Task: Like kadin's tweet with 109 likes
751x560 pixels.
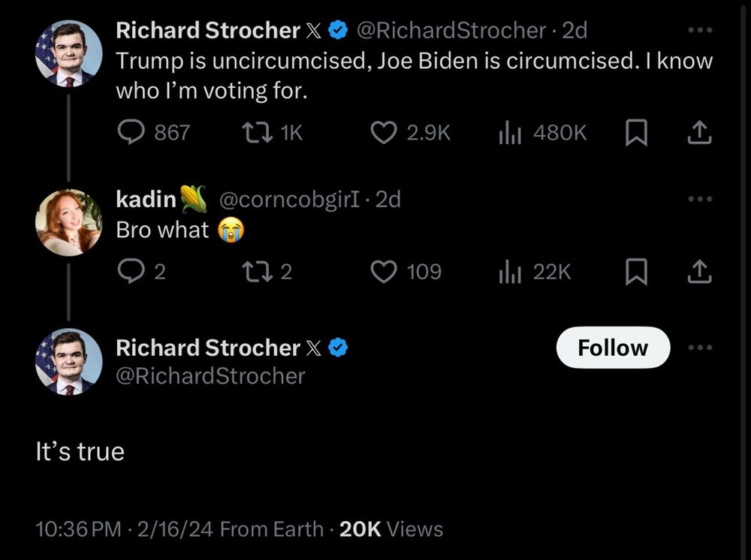Action: click(384, 272)
